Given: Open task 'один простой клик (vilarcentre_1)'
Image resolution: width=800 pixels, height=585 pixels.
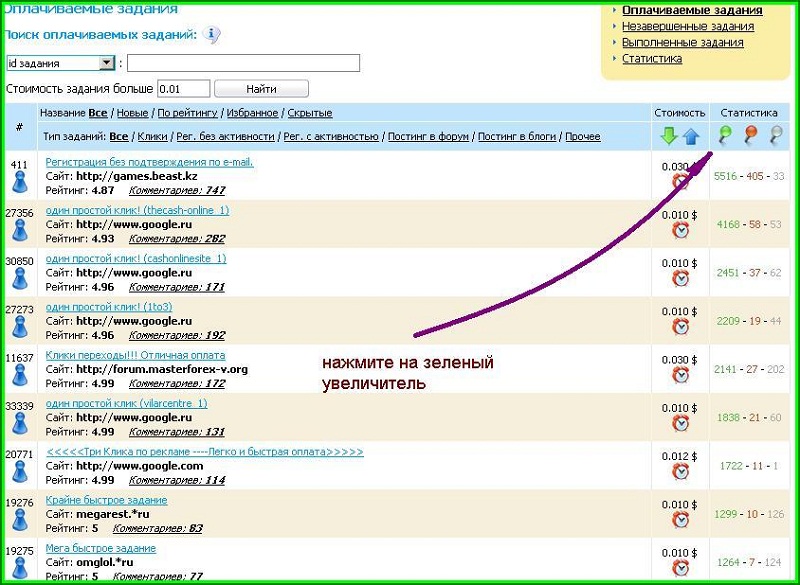Looking at the screenshot, I should click(126, 403).
